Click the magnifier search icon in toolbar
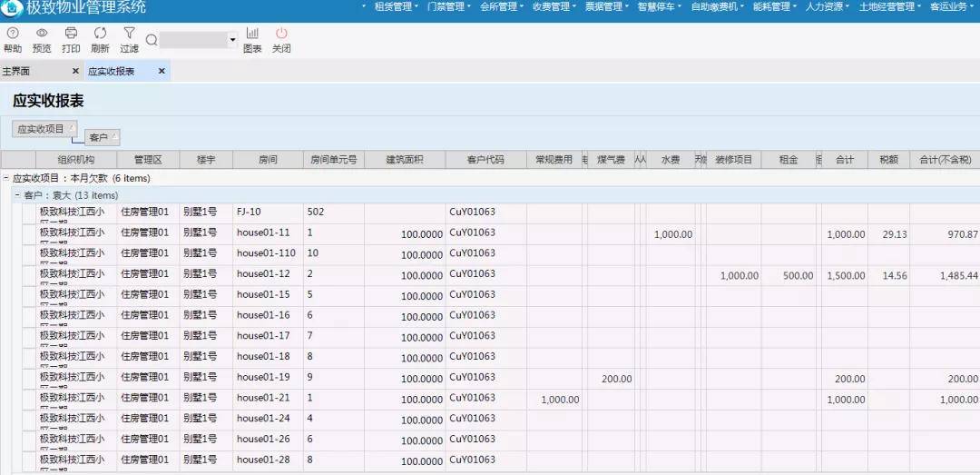 tap(152, 40)
